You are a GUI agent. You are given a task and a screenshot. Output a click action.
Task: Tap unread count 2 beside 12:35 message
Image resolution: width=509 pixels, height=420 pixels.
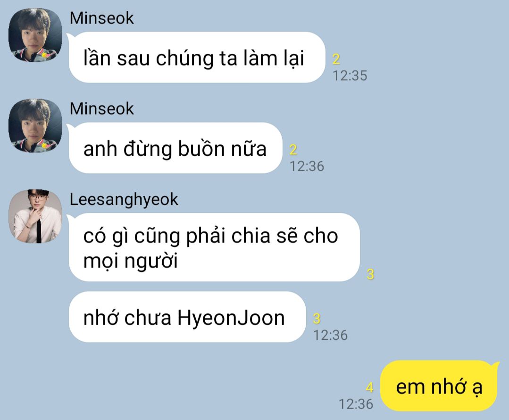[336, 59]
